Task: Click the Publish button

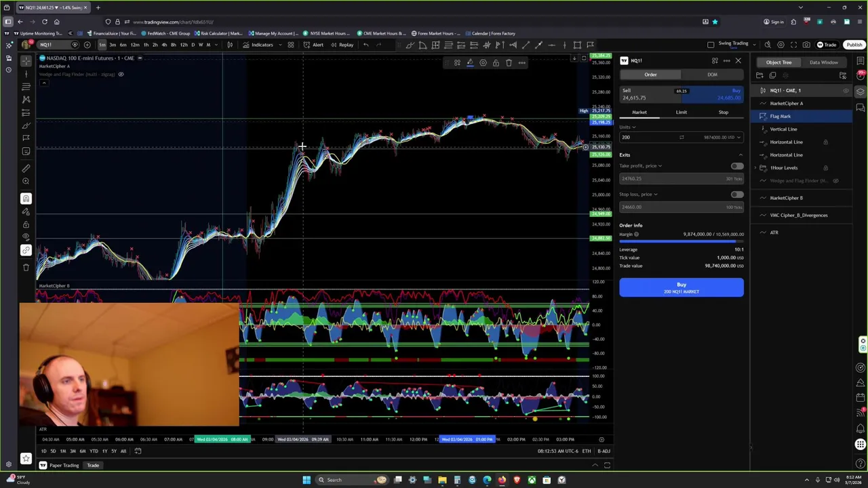Action: [854, 45]
